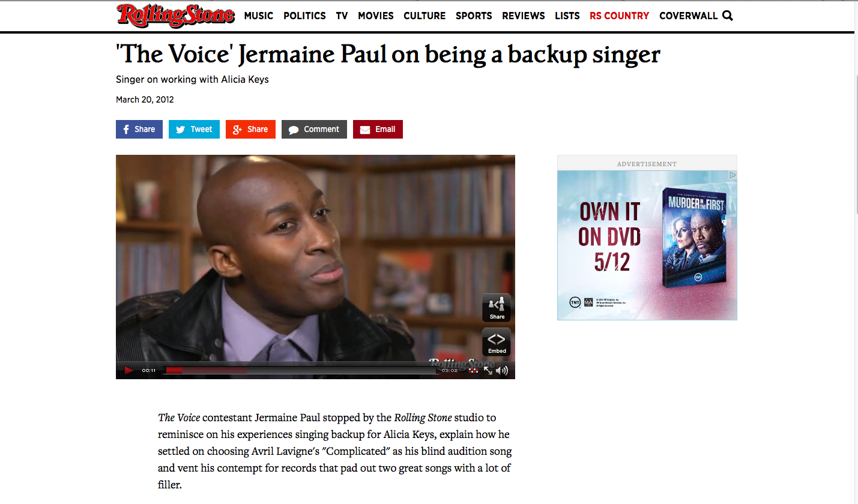
Task: Seek along the video progress bar
Action: 301,370
